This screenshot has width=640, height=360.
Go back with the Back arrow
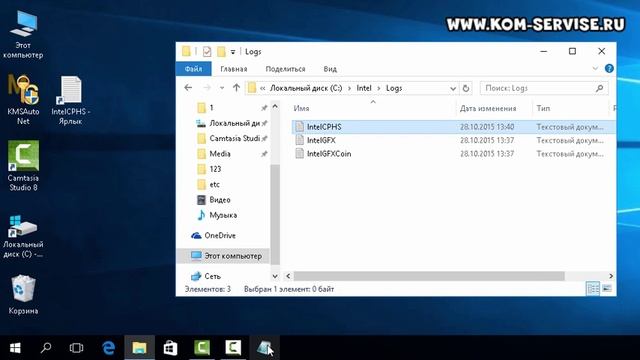(188, 88)
